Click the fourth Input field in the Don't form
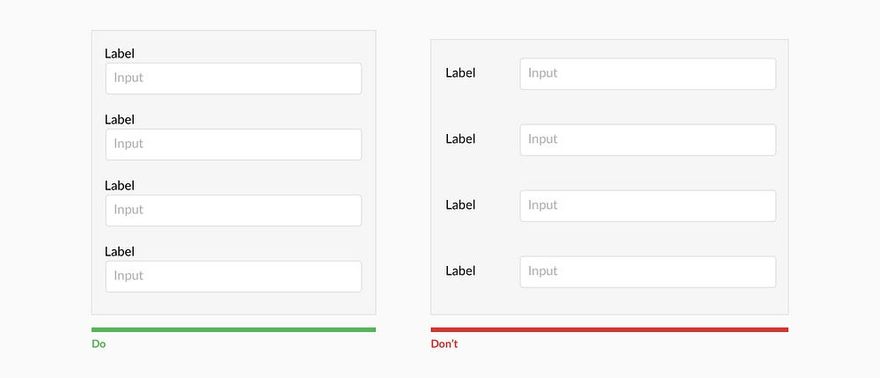This screenshot has height=378, width=880. [x=648, y=272]
